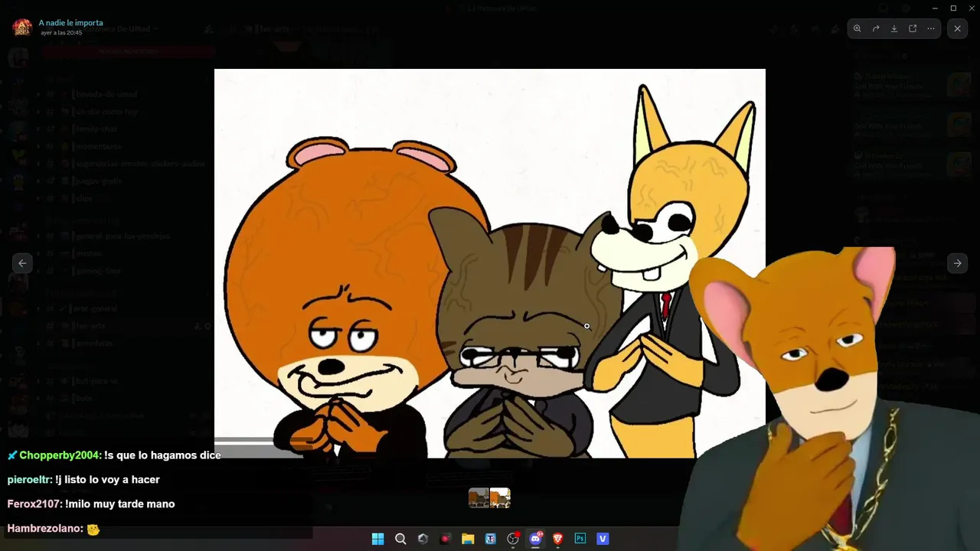Go to next image with right arrow
The image size is (980, 551).
click(x=958, y=262)
